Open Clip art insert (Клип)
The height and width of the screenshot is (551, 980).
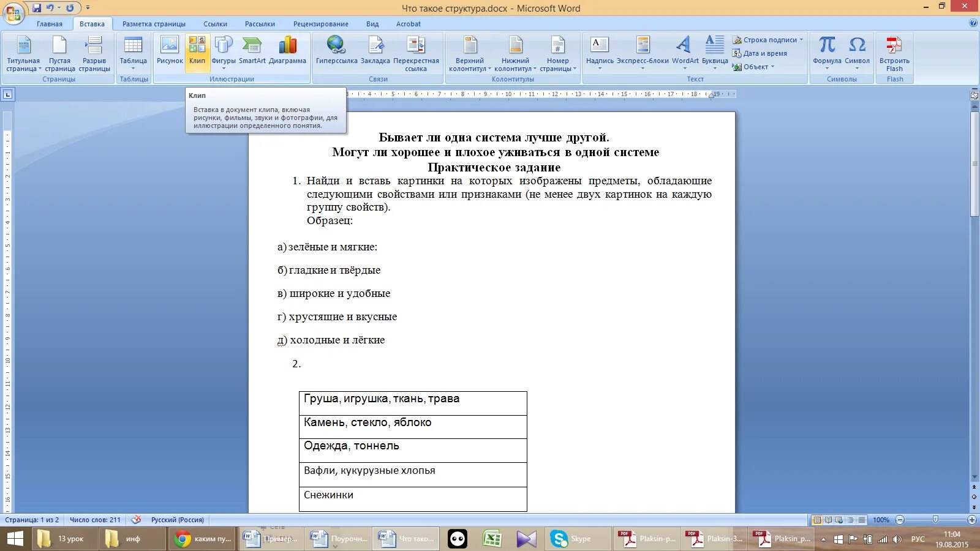[x=197, y=54]
